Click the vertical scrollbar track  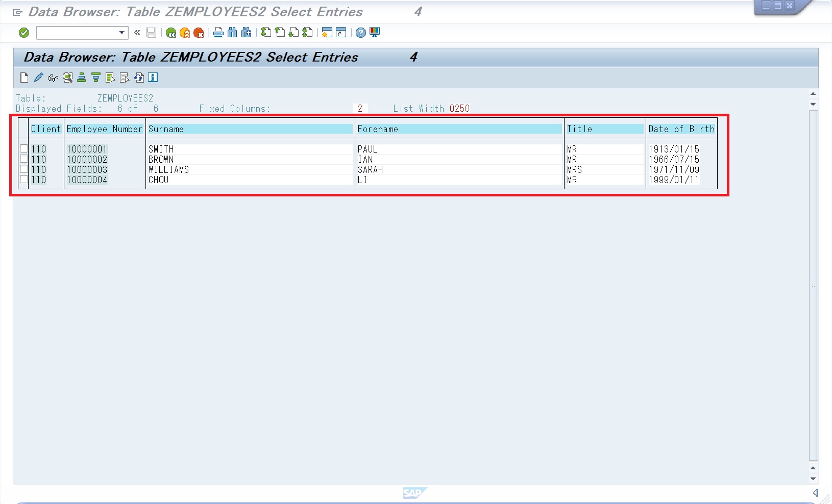[x=814, y=286]
